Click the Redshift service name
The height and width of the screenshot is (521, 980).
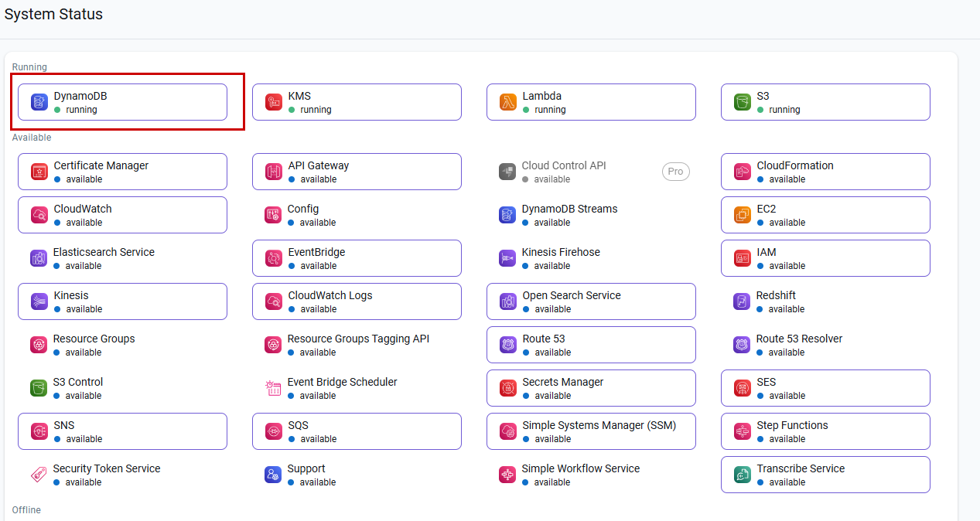tap(776, 295)
